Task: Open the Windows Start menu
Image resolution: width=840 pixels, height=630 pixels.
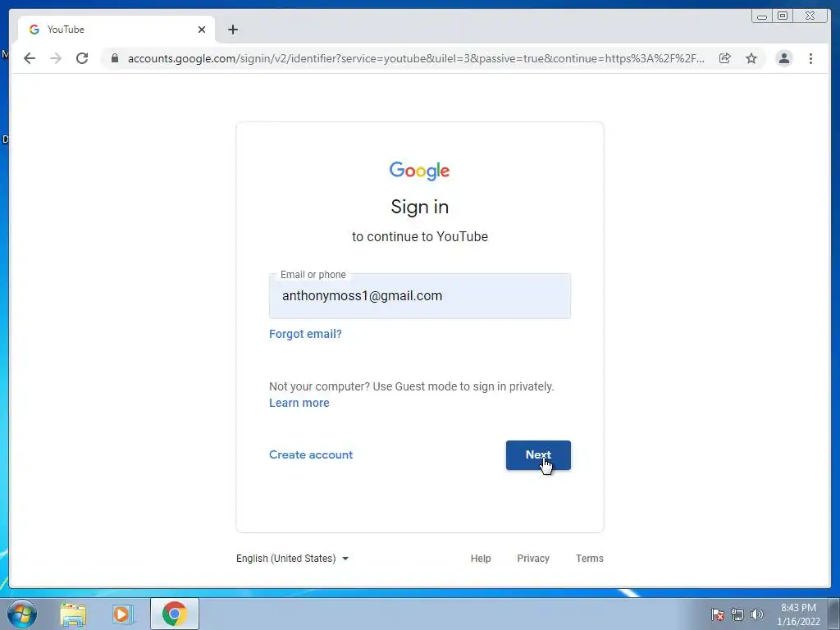Action: point(22,614)
